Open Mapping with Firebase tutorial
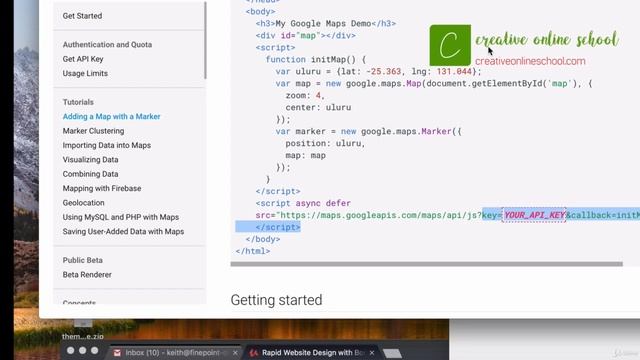Screen dimensions: 640x360 pyautogui.click(x=102, y=188)
